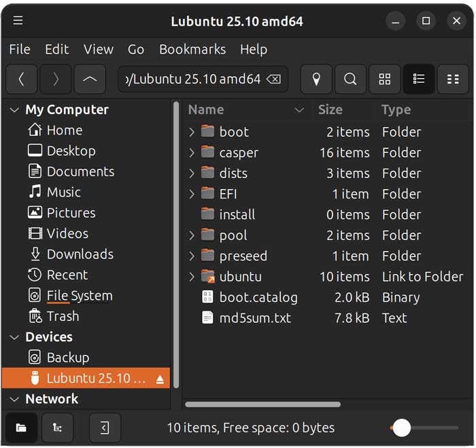Viewport: 476px width, 448px height.
Task: Hide the sidebar panel
Action: point(105,428)
